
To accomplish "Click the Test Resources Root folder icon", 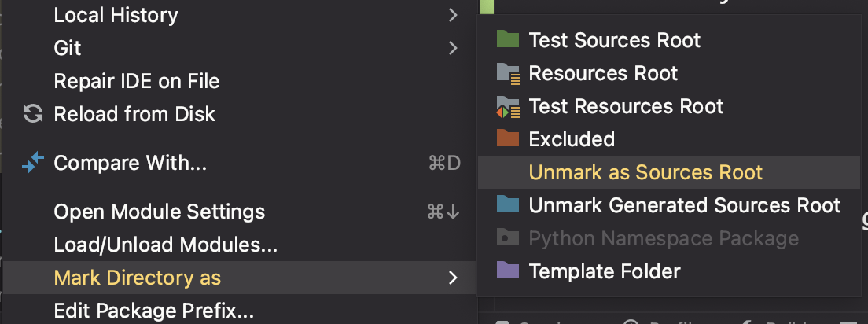I will coord(508,107).
